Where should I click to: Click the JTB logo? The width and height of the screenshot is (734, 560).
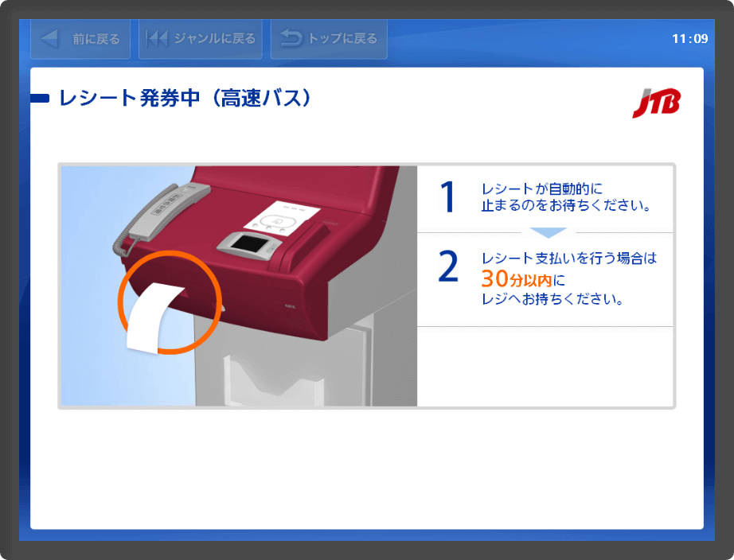click(656, 103)
